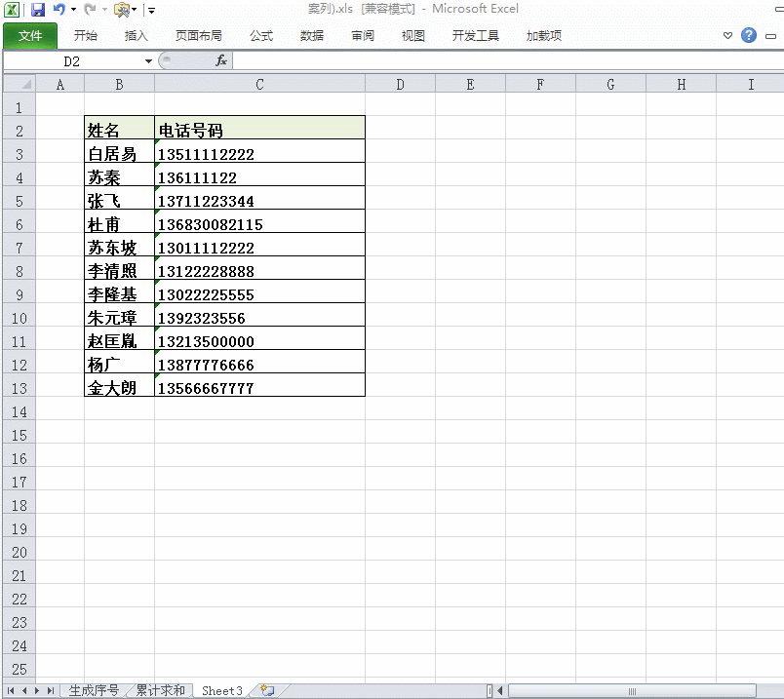
Task: Click cell containing 苏东坡
Action: click(x=120, y=245)
